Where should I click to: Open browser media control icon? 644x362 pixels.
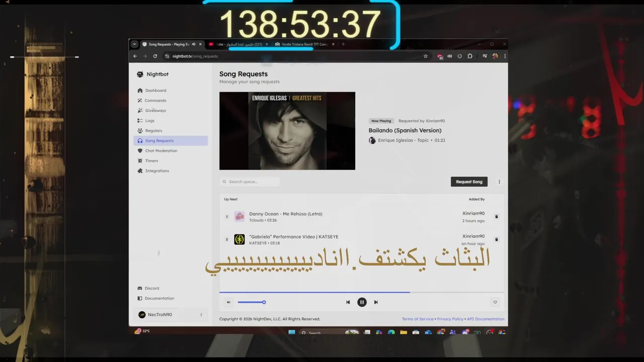pyautogui.click(x=485, y=56)
